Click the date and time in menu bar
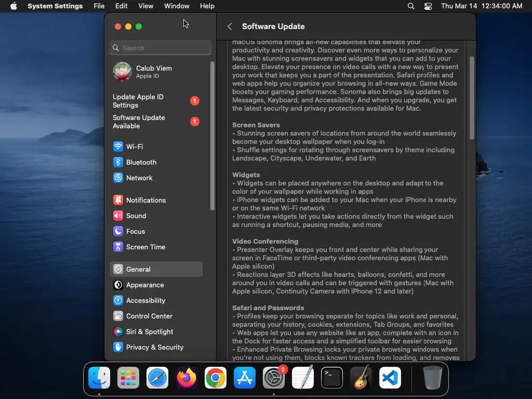 pos(482,6)
